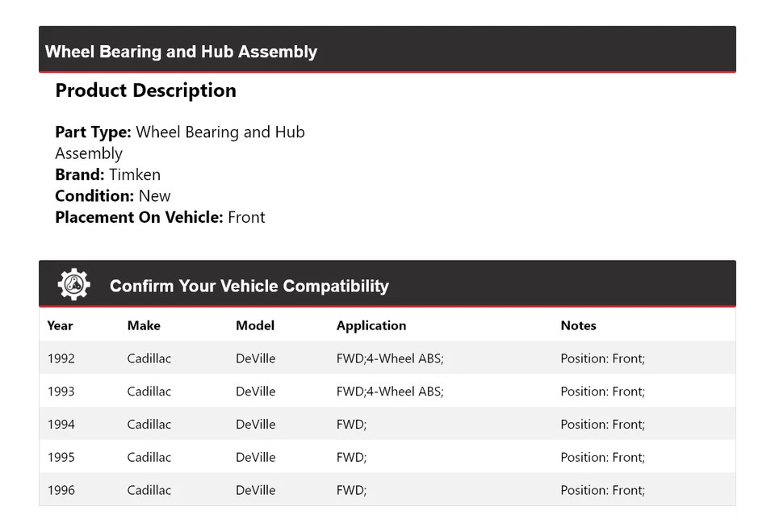Viewport: 775px width, 532px height.
Task: Click the 1992 year cell
Action: pos(61,358)
